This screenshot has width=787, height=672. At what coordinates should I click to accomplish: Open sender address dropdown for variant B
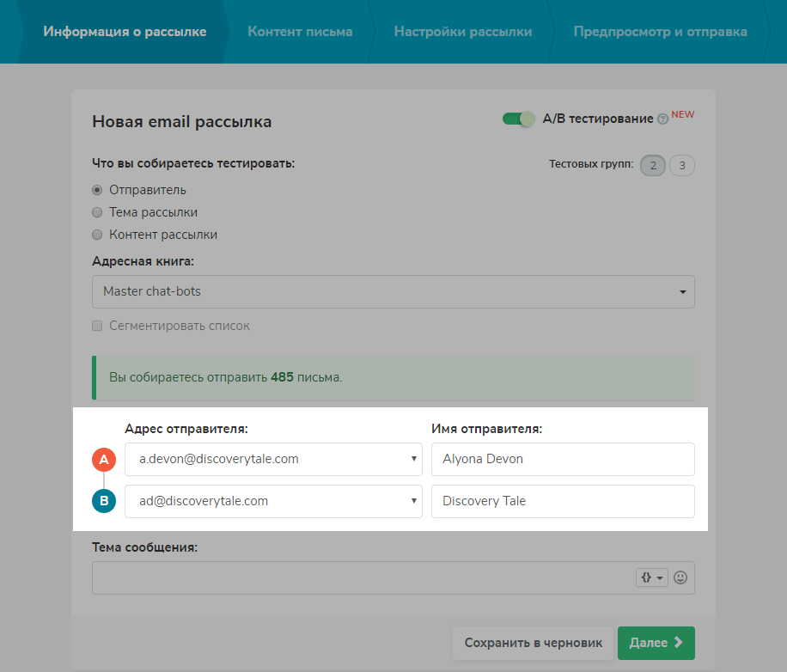(273, 501)
